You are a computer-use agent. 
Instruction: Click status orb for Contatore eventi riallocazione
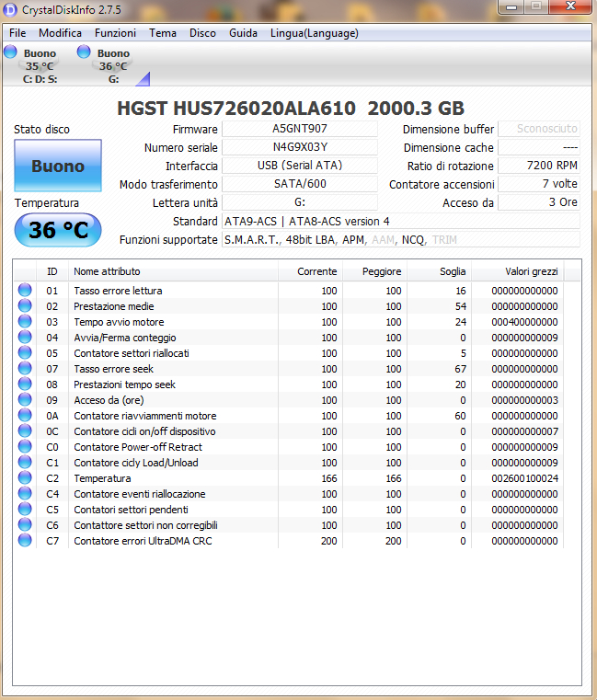[x=25, y=493]
